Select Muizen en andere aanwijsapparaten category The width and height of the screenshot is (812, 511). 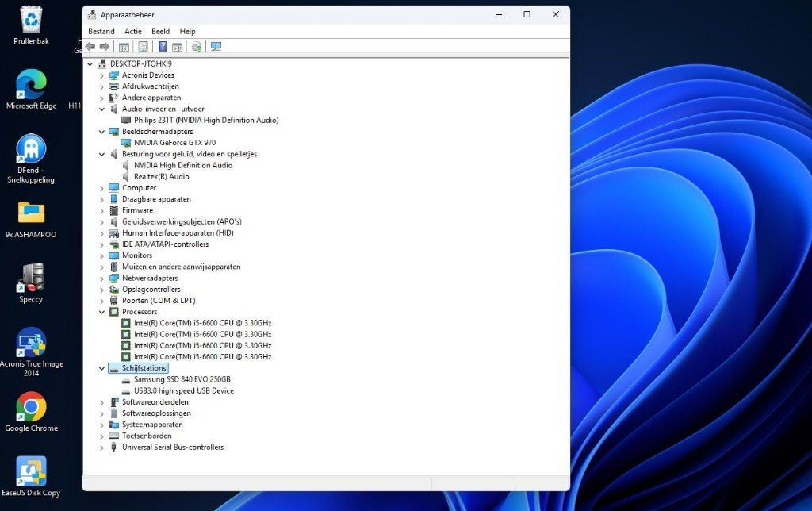[x=182, y=267]
